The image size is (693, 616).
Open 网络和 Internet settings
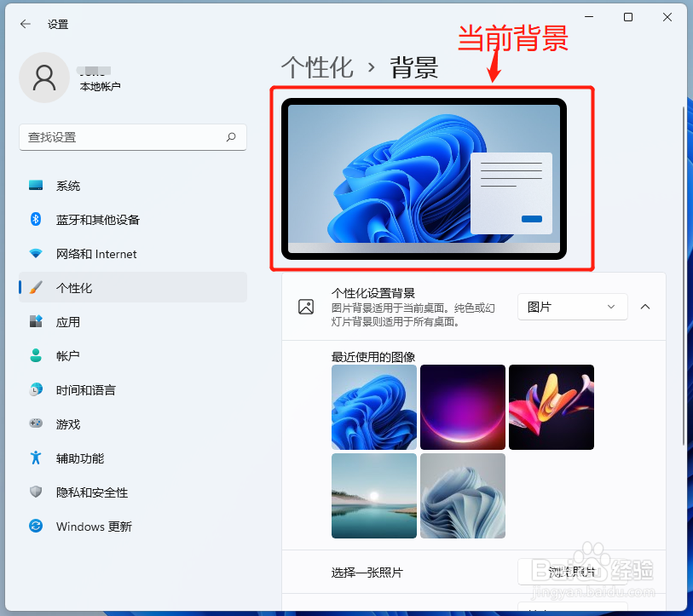click(x=133, y=254)
